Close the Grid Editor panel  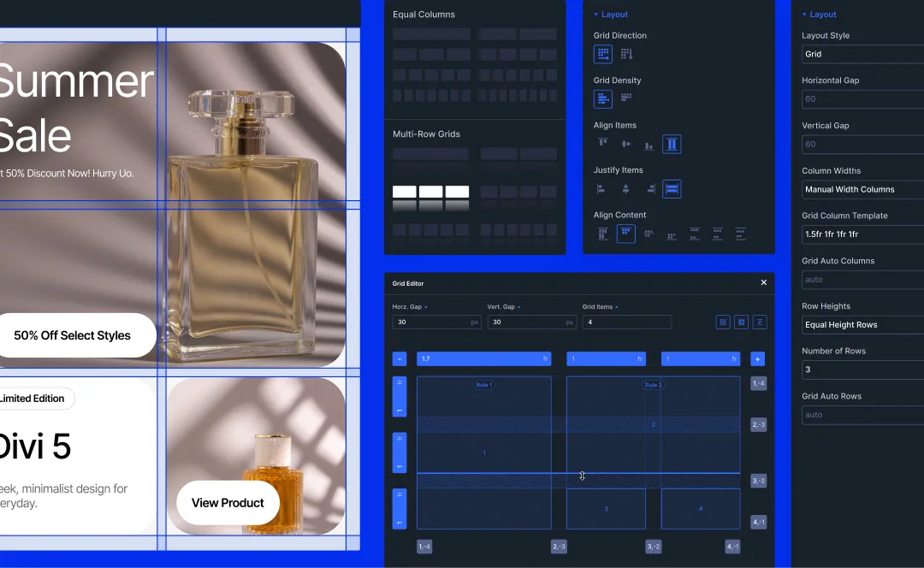click(764, 282)
